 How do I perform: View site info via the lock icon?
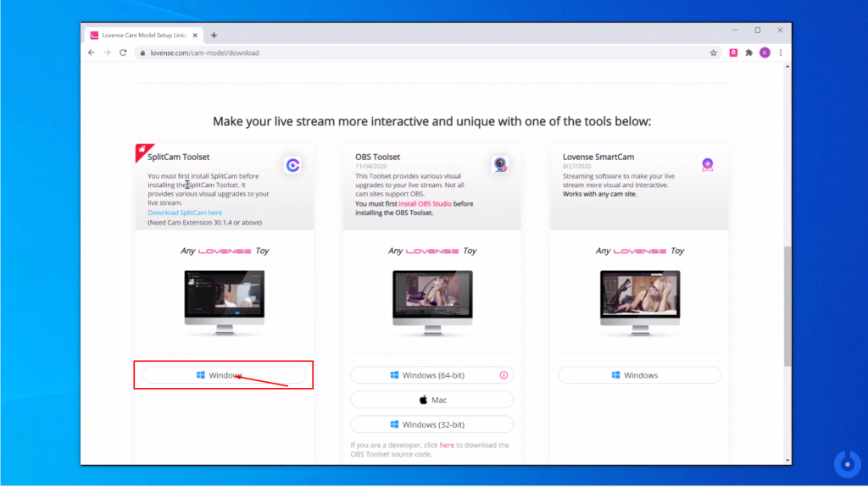pos(142,53)
